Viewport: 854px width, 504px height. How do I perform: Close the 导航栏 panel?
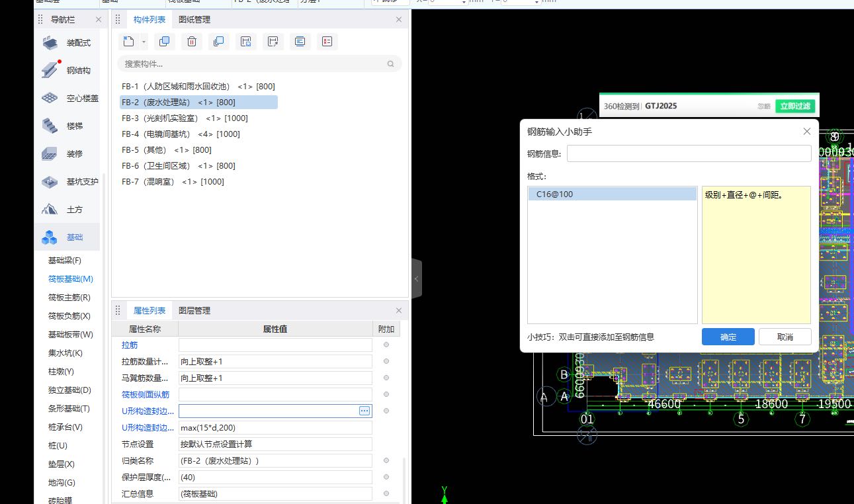pyautogui.click(x=99, y=20)
